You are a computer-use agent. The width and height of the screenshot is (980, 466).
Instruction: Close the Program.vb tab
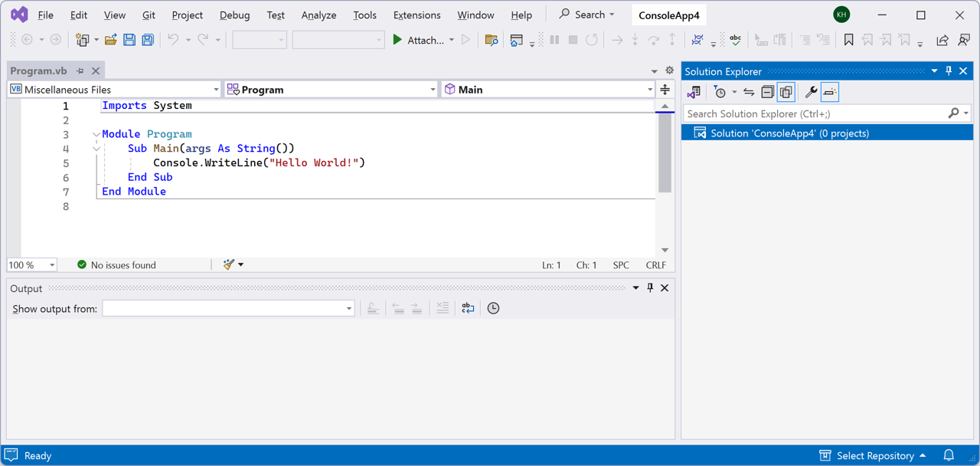coord(96,71)
